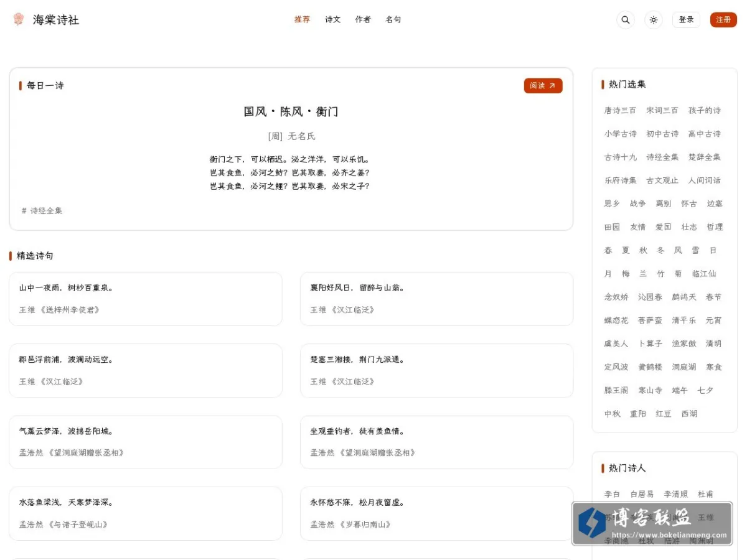Select the 名句 nav tab

click(393, 19)
